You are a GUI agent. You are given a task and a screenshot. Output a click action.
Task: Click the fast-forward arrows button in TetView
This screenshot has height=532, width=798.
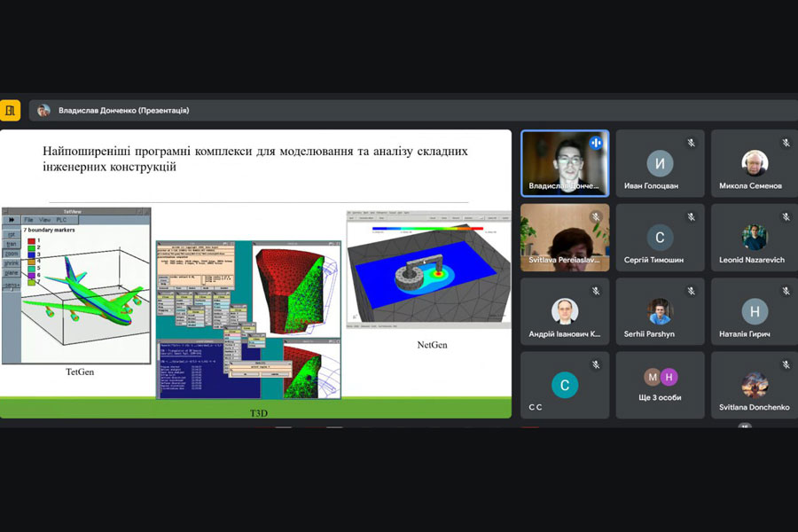pyautogui.click(x=12, y=220)
